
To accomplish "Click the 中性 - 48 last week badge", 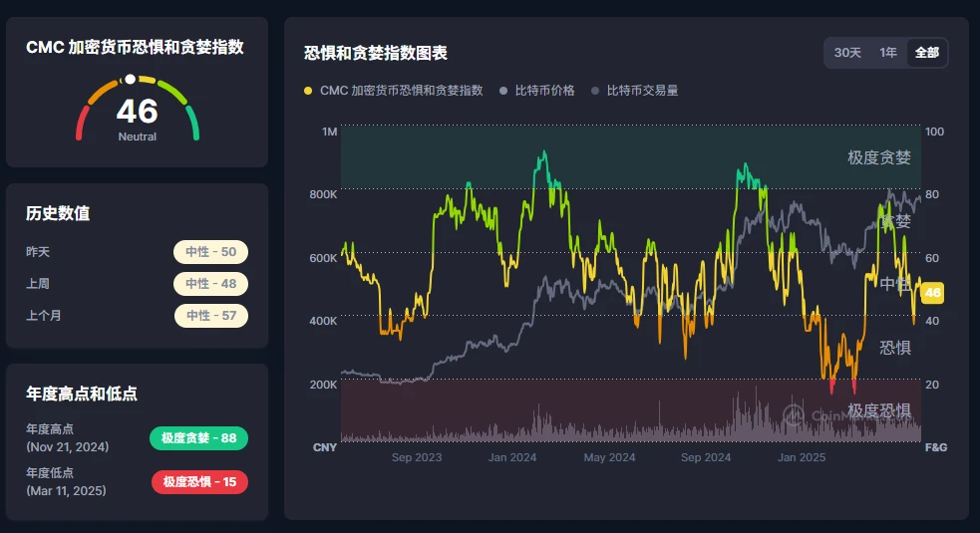I will (210, 284).
